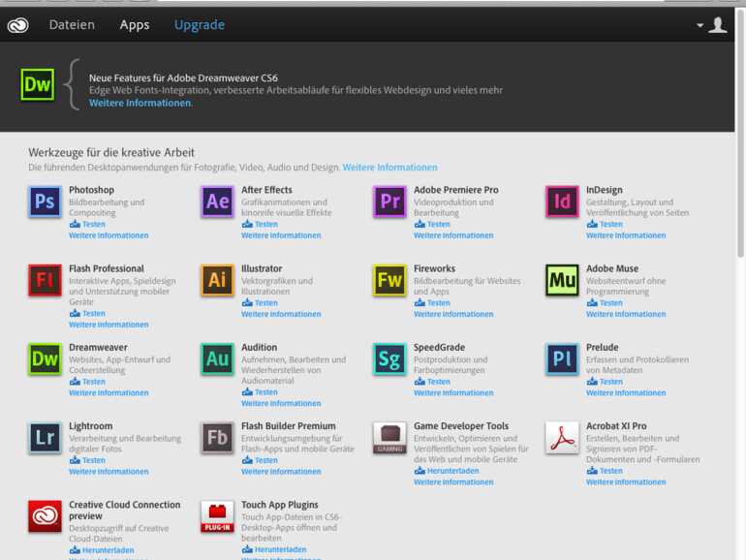Open the After Effects Ae icon
746x560 pixels.
217,202
